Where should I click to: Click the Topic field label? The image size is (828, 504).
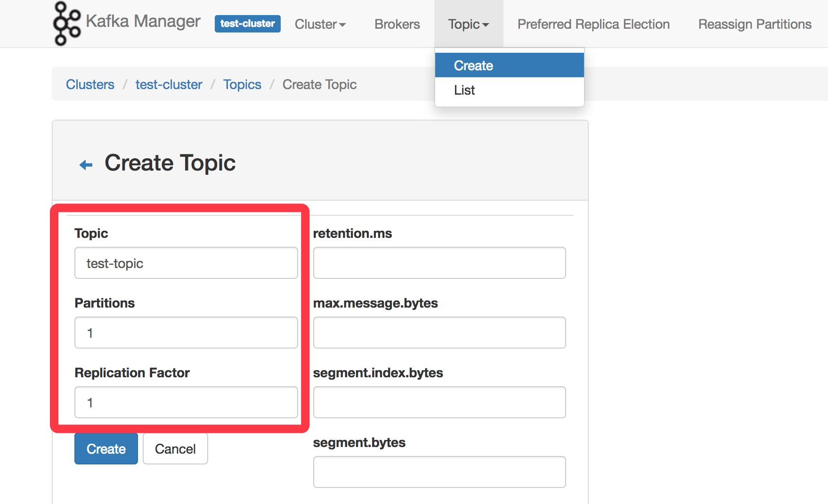91,233
